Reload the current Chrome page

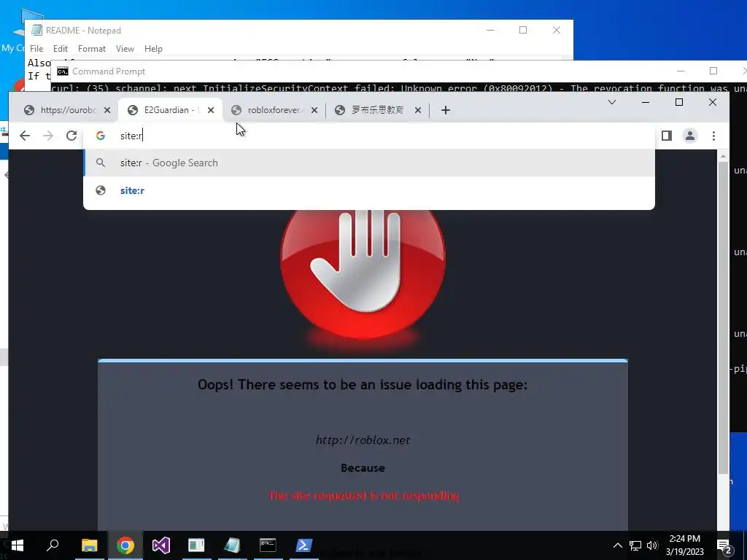71,136
